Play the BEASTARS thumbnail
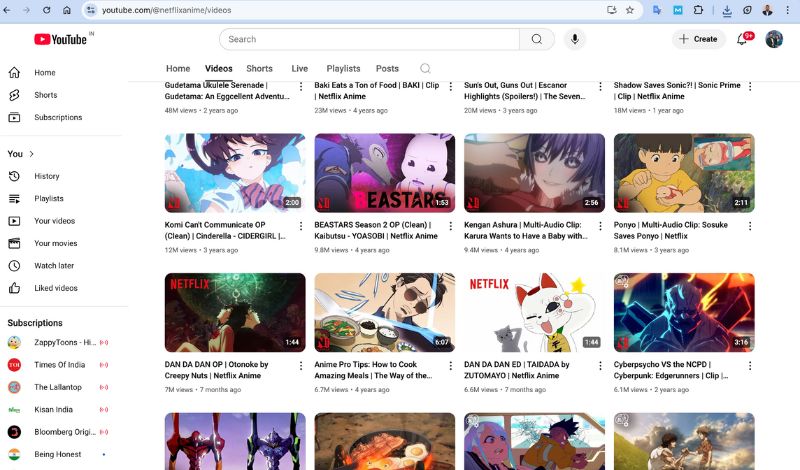Screen dimensions: 800x470 [385, 173]
